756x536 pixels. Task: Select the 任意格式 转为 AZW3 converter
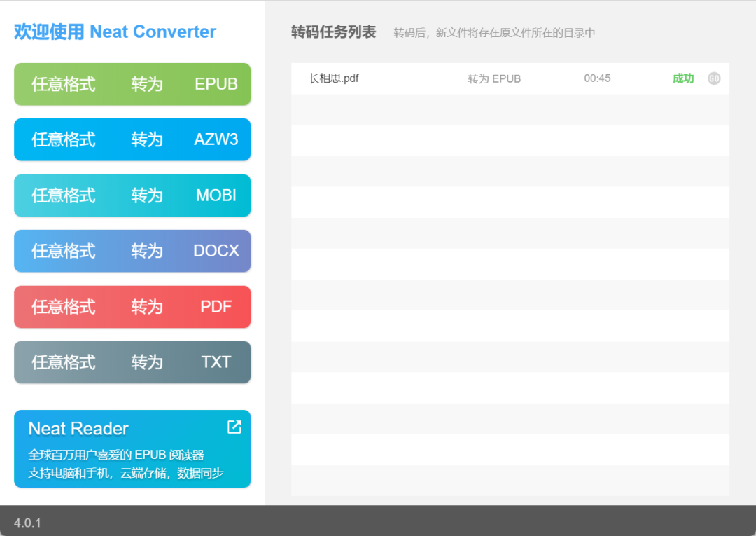click(132, 139)
